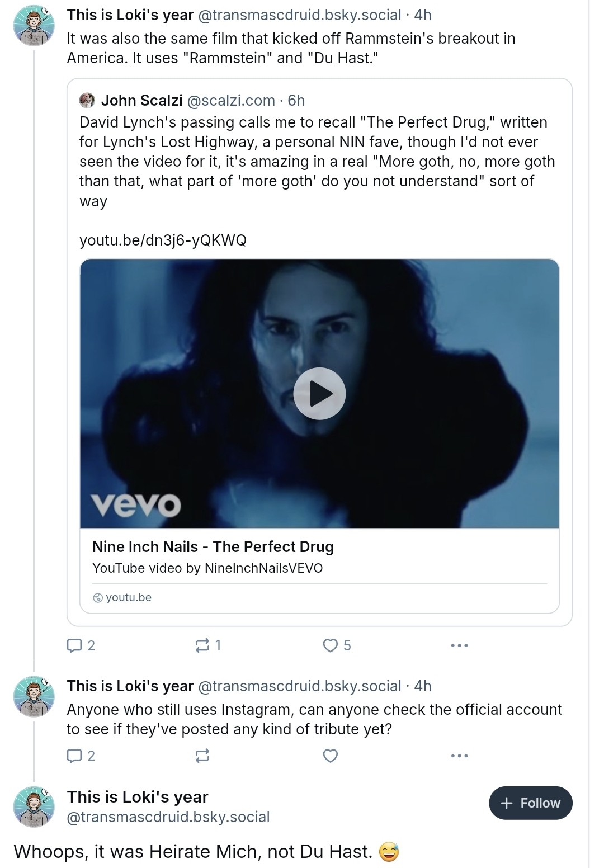Click the avatar beside Instagram tribute post

point(34,697)
